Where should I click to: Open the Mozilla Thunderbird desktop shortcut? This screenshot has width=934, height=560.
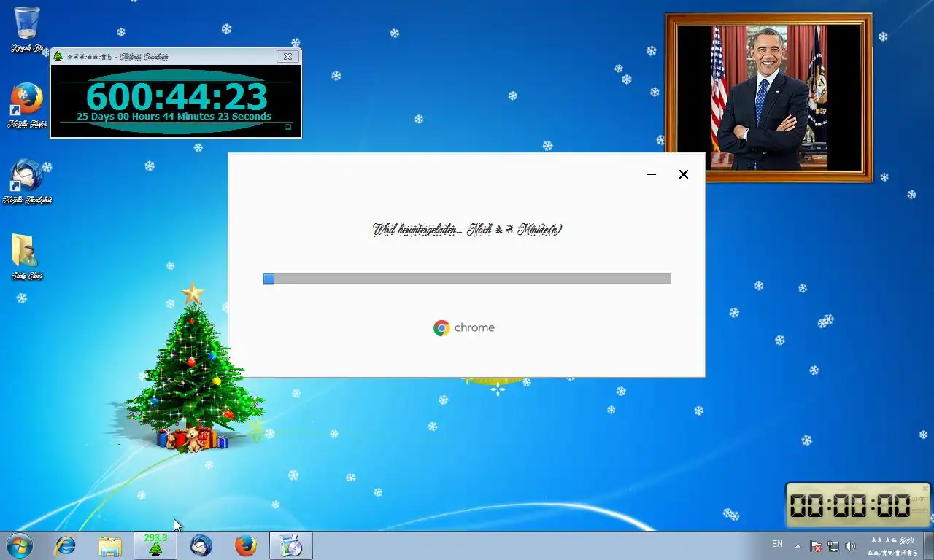27,182
